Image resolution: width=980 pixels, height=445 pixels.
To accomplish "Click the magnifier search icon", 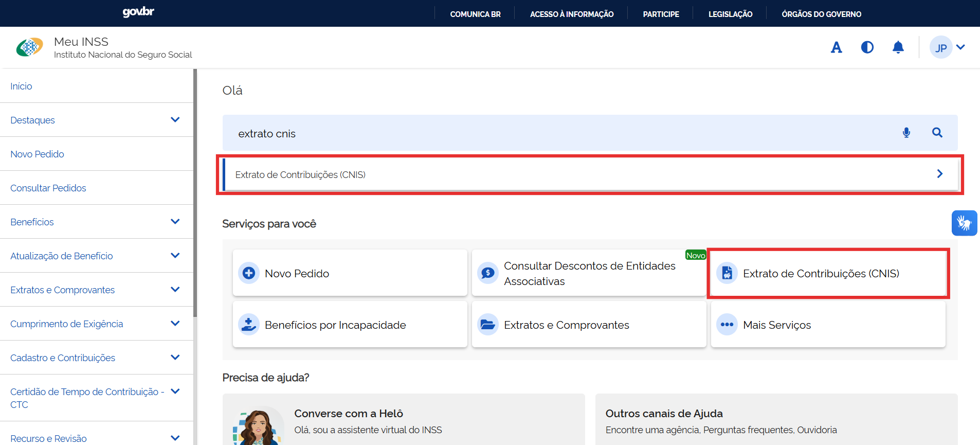I will point(937,133).
